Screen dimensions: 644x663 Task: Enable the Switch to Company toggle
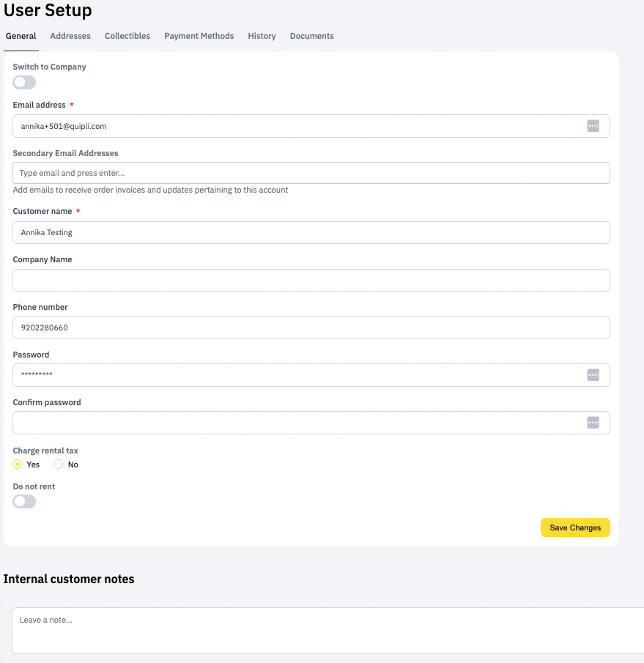(x=23, y=82)
